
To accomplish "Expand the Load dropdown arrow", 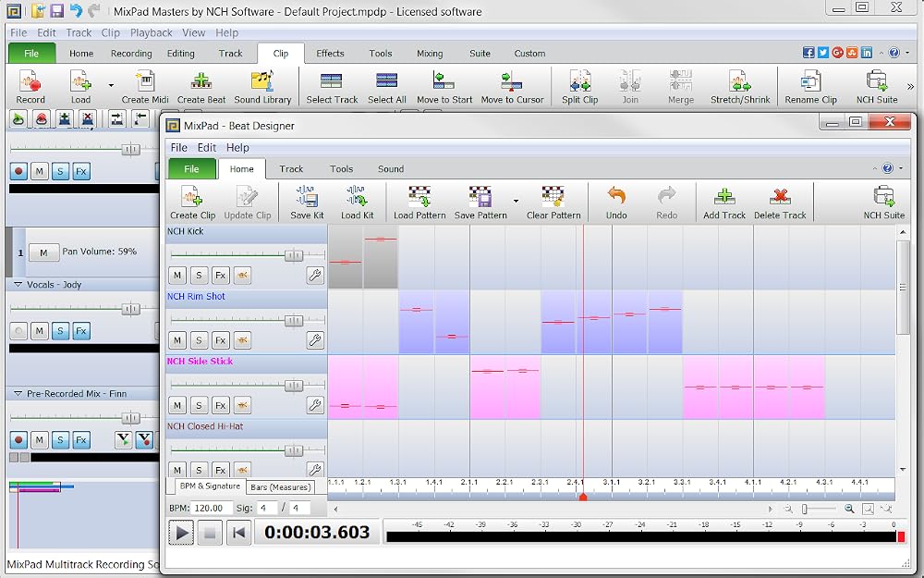I will click(111, 85).
